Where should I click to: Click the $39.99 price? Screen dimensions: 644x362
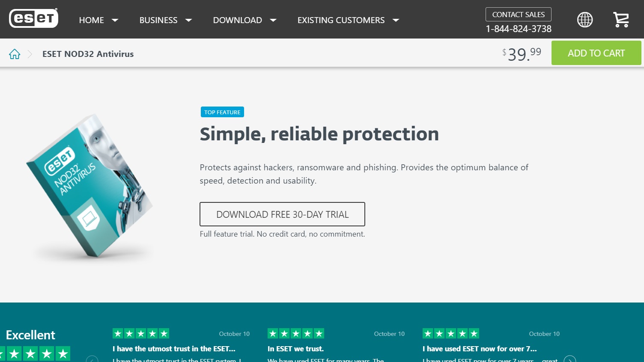click(x=522, y=54)
